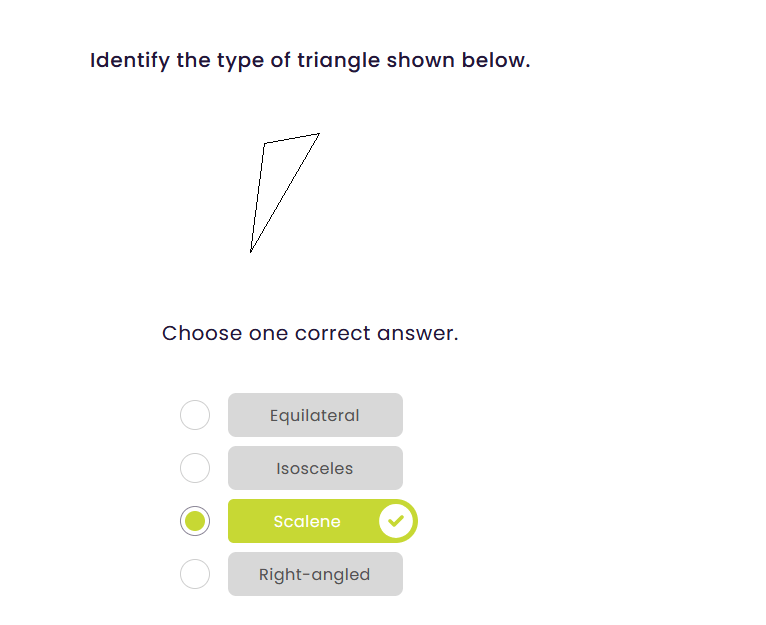Click the top-right vertex of the triangle
This screenshot has width=766, height=625.
point(319,133)
